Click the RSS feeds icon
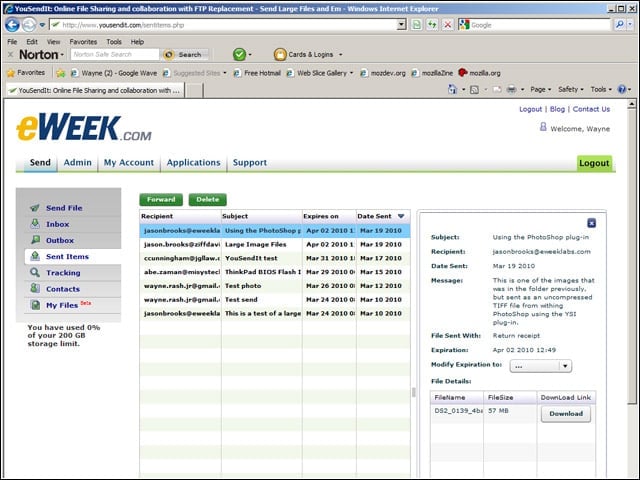The height and width of the screenshot is (480, 640). pos(474,89)
